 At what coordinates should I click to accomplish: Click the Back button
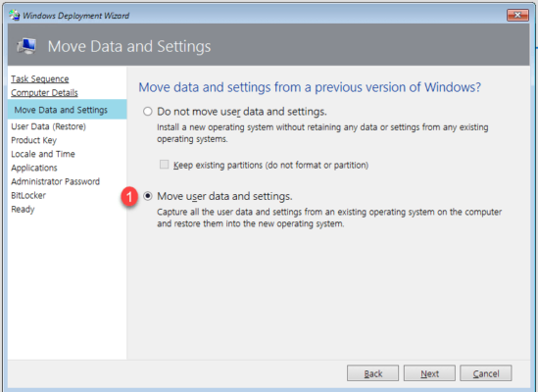(372, 373)
